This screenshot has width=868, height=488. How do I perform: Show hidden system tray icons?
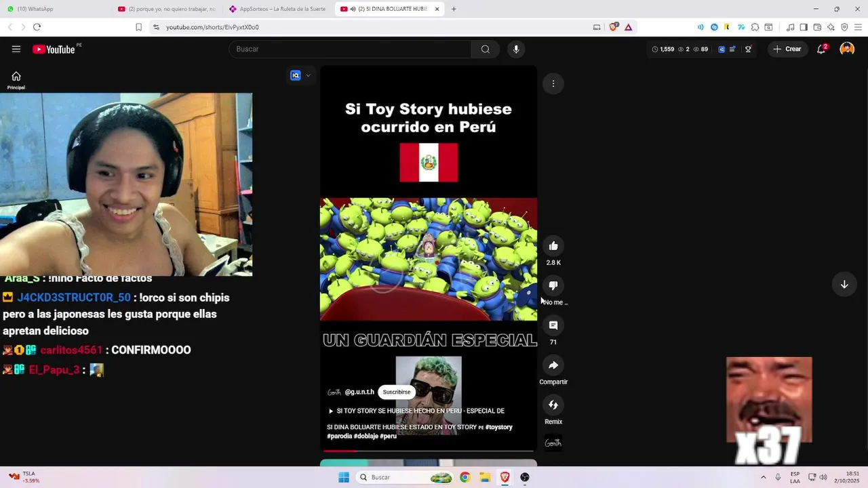(x=763, y=477)
